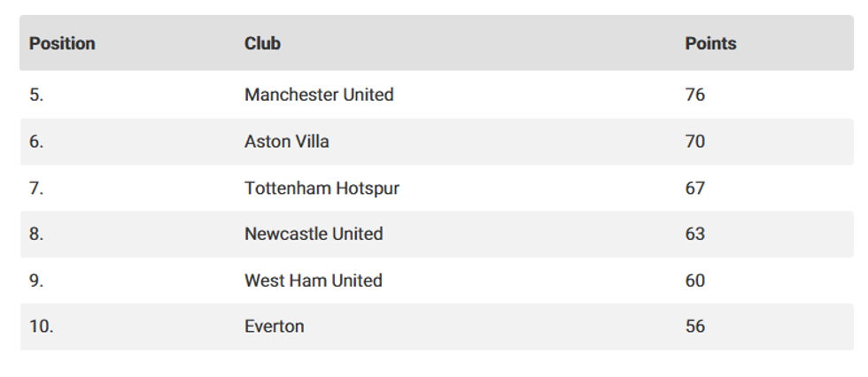Click the Position column header

pos(62,43)
